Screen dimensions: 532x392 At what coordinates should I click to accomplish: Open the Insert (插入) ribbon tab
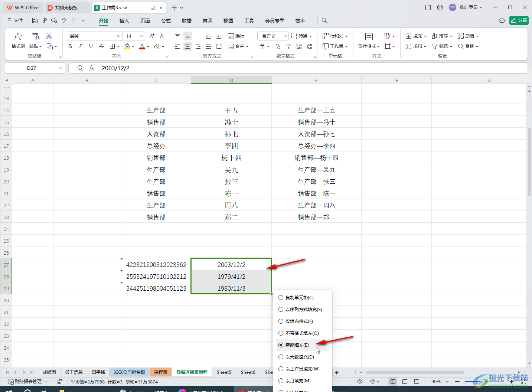tap(124, 21)
